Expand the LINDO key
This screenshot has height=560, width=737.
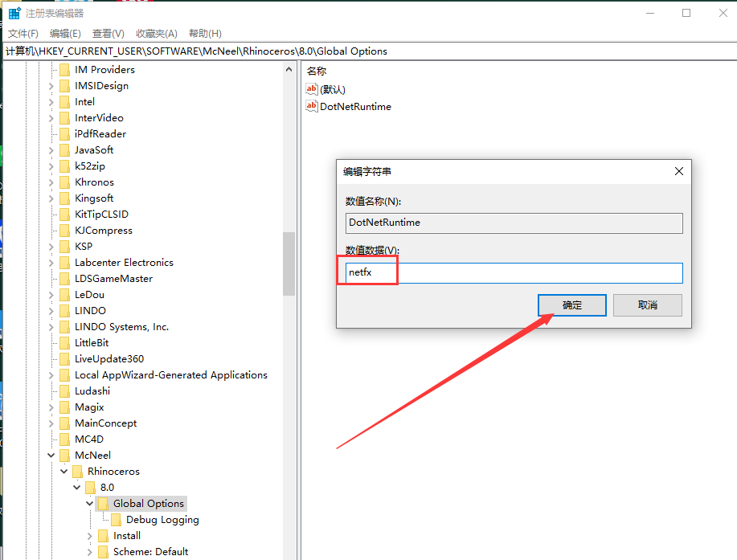tap(51, 311)
